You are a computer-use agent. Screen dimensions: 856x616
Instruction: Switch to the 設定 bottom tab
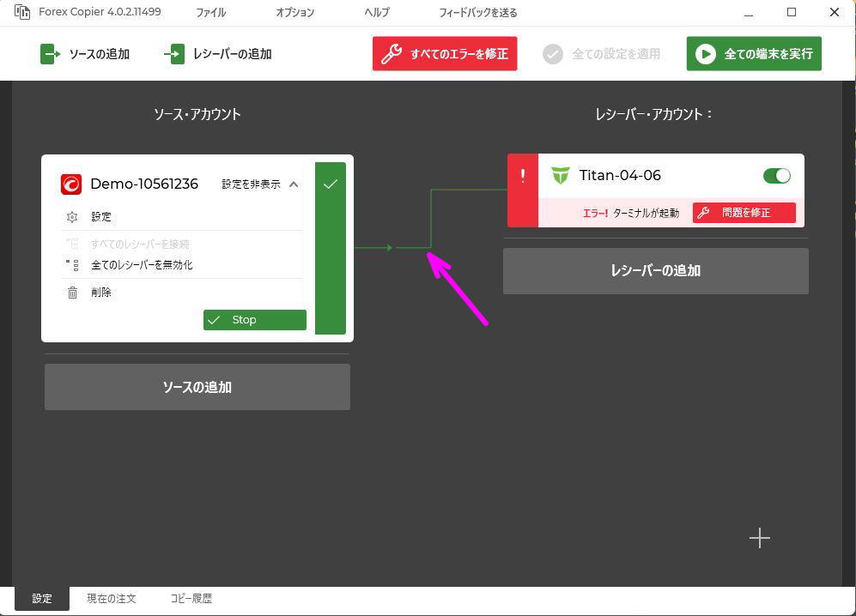pos(42,599)
